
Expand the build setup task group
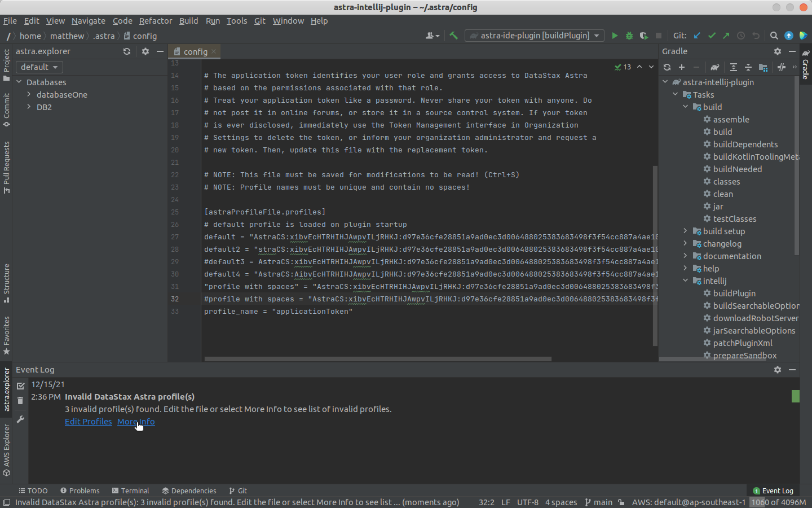point(685,231)
